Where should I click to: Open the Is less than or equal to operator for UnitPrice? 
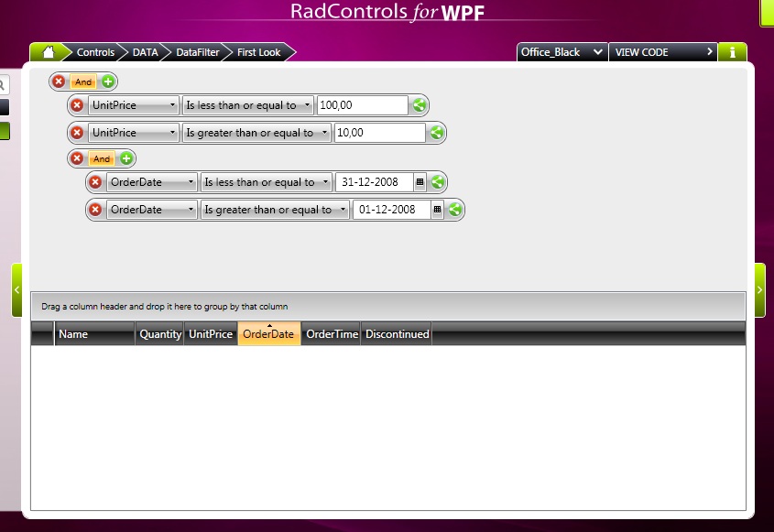(248, 105)
